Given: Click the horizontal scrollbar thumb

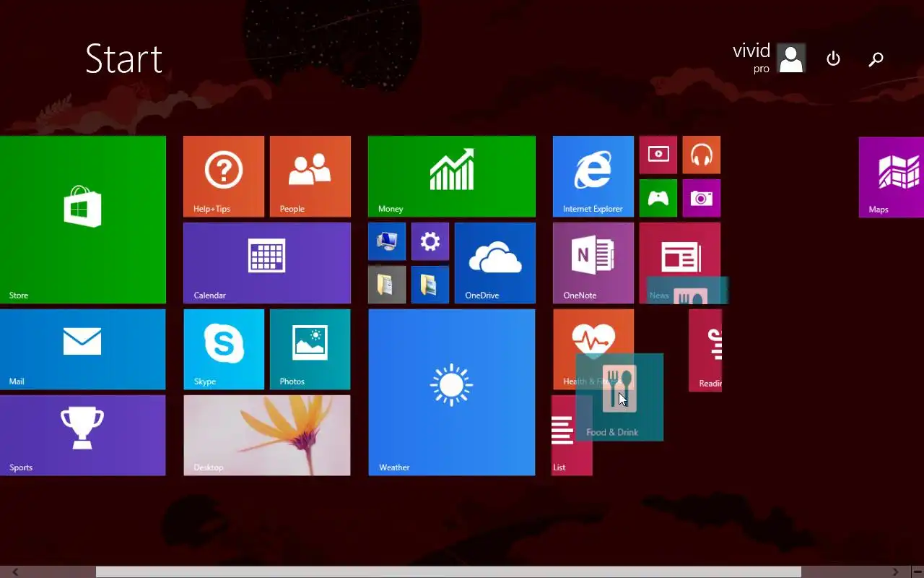Looking at the screenshot, I should tap(448, 572).
